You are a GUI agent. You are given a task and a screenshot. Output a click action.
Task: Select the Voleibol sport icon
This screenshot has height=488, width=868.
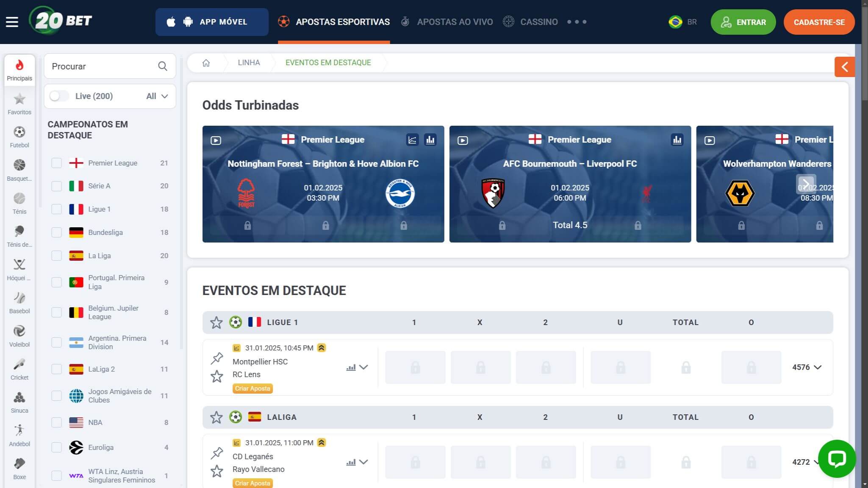coord(19,336)
